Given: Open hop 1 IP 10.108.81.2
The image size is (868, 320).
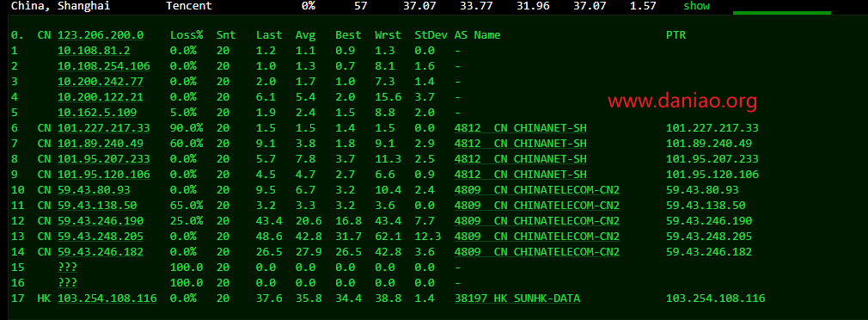Looking at the screenshot, I should tap(95, 51).
